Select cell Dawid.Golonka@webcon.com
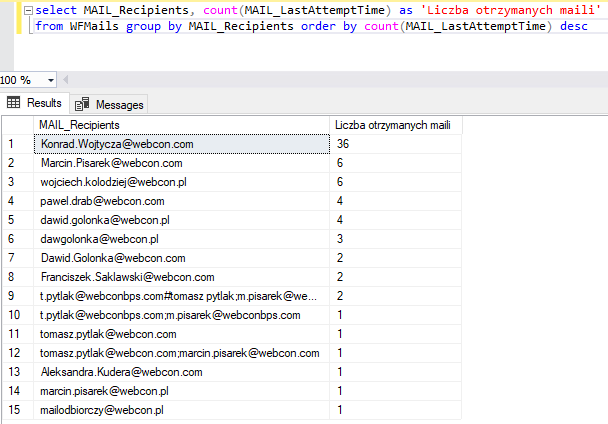The height and width of the screenshot is (424, 608). point(181,258)
